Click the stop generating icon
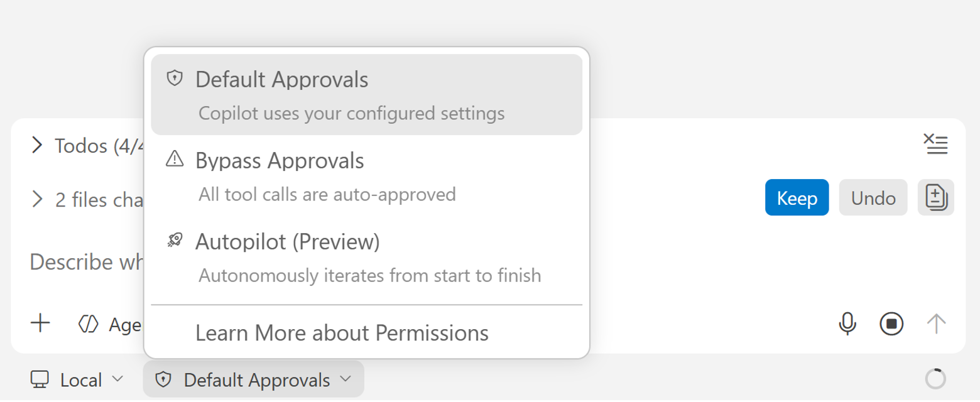The width and height of the screenshot is (980, 402). (x=891, y=325)
